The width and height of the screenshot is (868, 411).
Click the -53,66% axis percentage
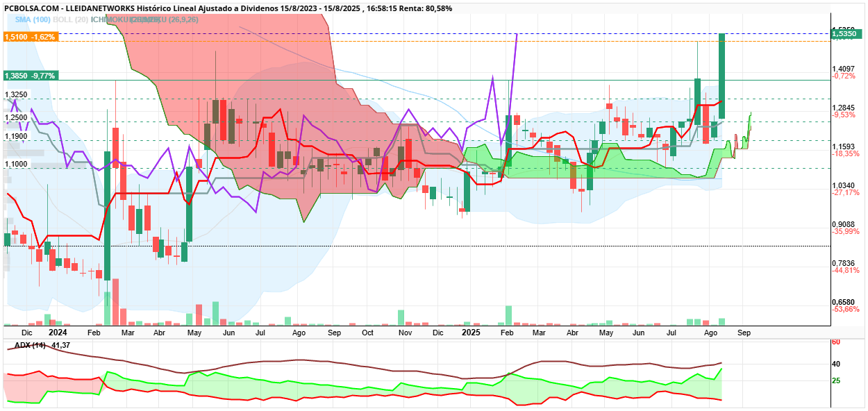[x=844, y=309]
